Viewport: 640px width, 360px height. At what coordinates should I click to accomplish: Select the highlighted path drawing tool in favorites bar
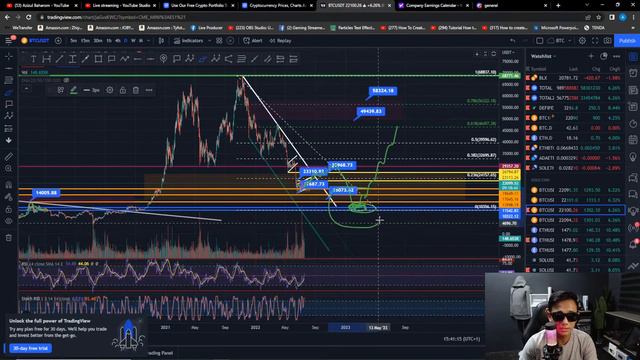[x=203, y=59]
